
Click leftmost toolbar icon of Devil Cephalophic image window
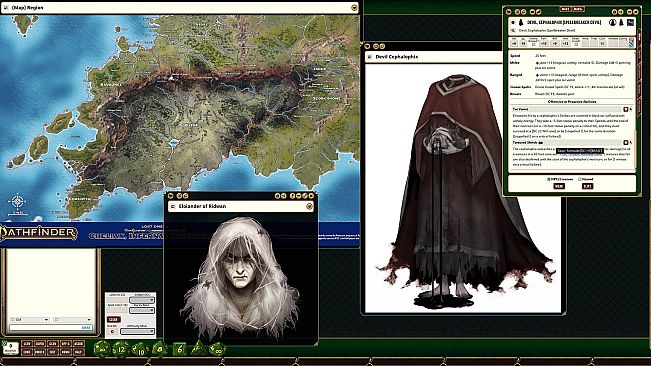(x=367, y=46)
